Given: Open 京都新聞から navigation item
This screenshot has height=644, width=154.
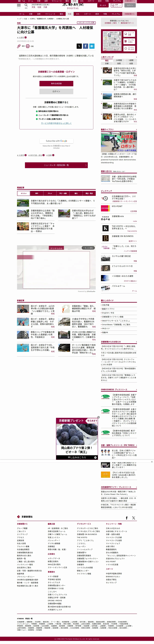Looking at the screenshot, I should tap(130, 14).
